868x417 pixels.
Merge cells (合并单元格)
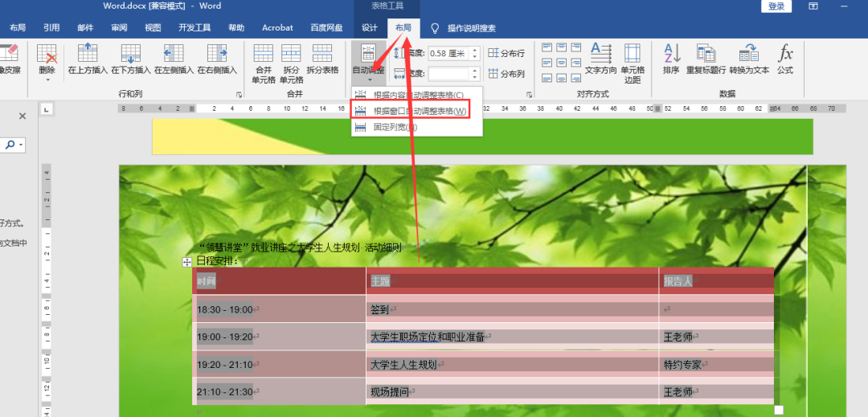pyautogui.click(x=264, y=63)
